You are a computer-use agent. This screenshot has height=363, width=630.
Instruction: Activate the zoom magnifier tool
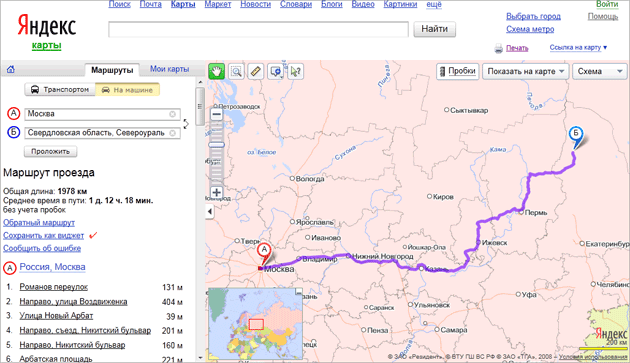point(236,72)
